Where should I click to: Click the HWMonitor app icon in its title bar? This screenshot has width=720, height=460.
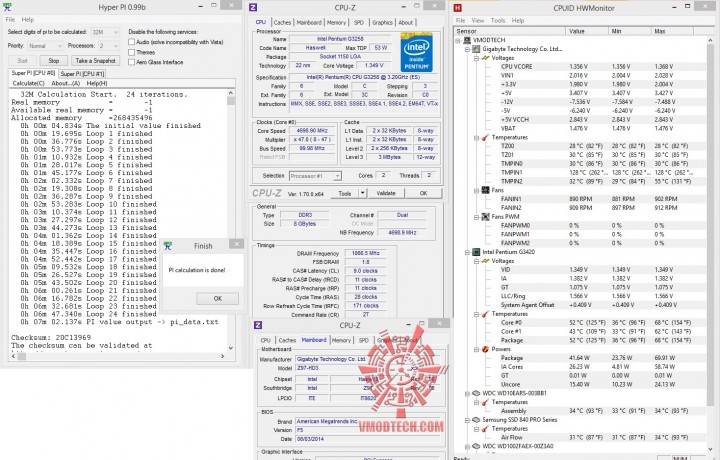[457, 8]
